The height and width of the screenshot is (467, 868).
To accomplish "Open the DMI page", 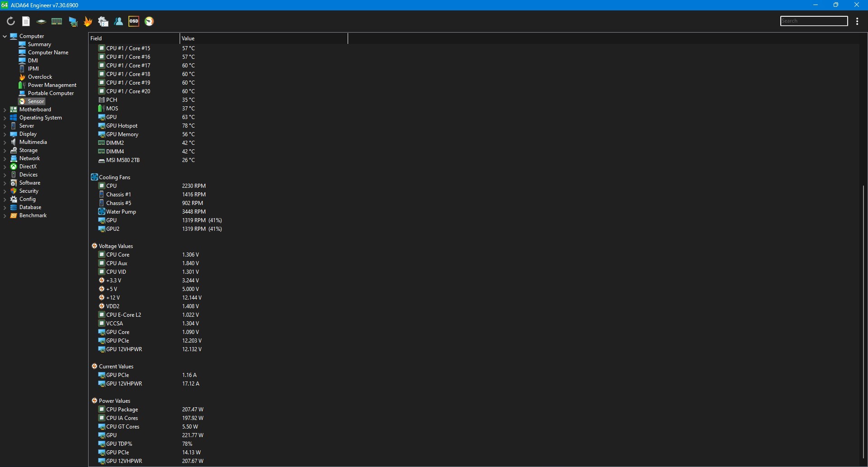I will click(28, 61).
